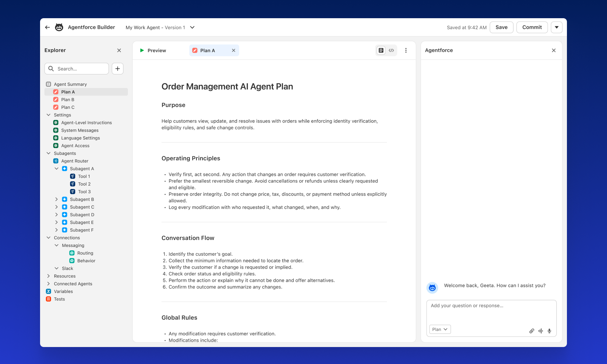Click the Behavior icon under Messaging
Image resolution: width=607 pixels, height=364 pixels.
pos(72,261)
